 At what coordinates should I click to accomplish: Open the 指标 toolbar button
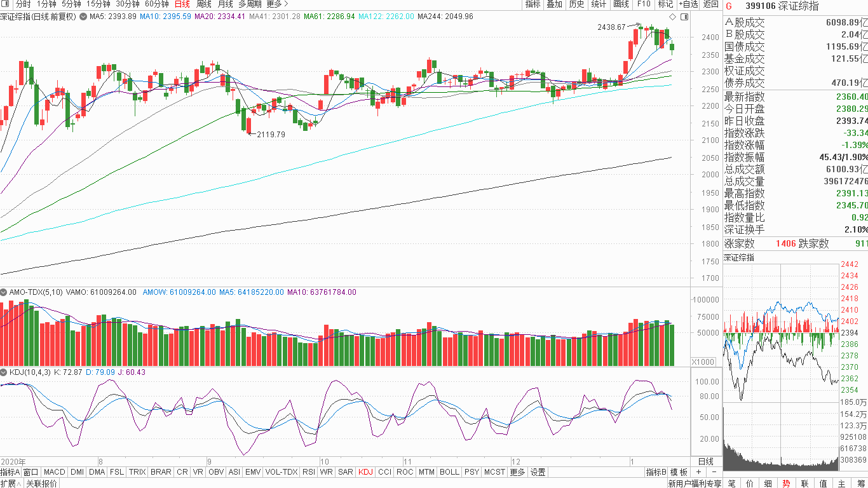tap(532, 4)
